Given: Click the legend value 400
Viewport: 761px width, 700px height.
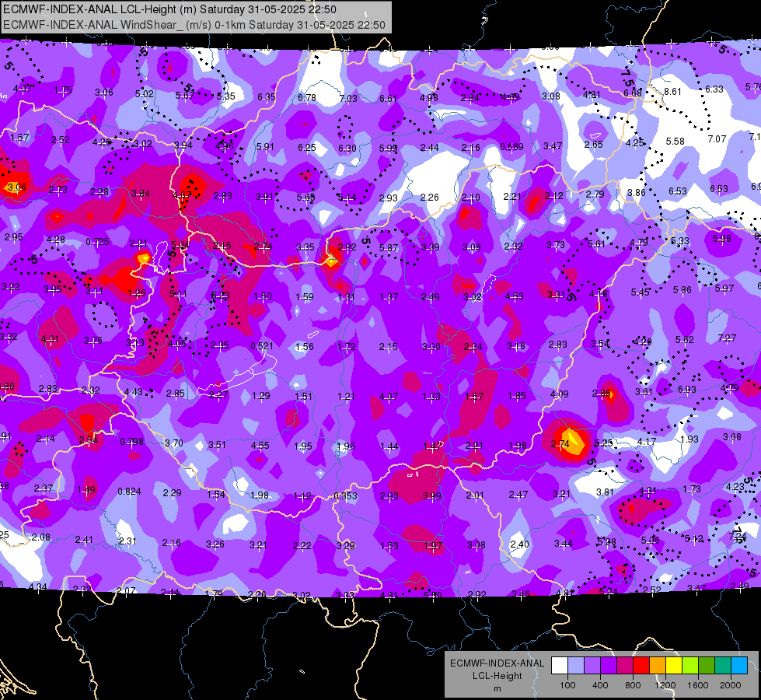Looking at the screenshot, I should tap(600, 685).
